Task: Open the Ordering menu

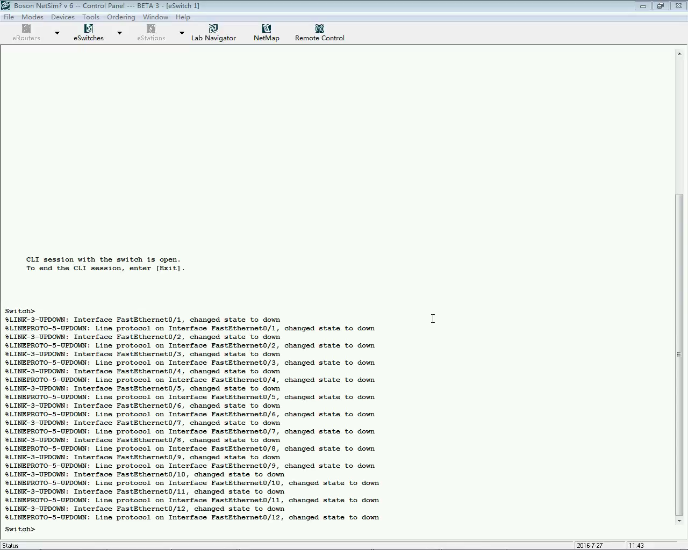Action: pos(121,17)
